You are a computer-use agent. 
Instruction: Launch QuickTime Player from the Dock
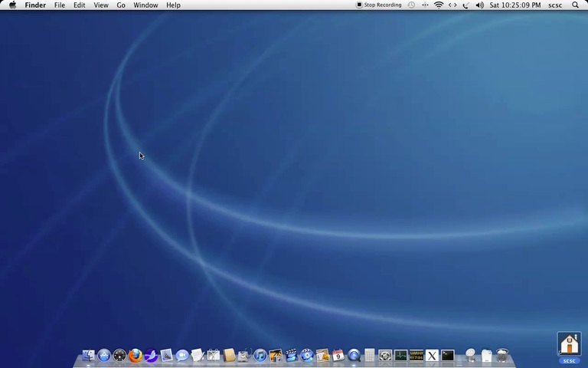[354, 355]
